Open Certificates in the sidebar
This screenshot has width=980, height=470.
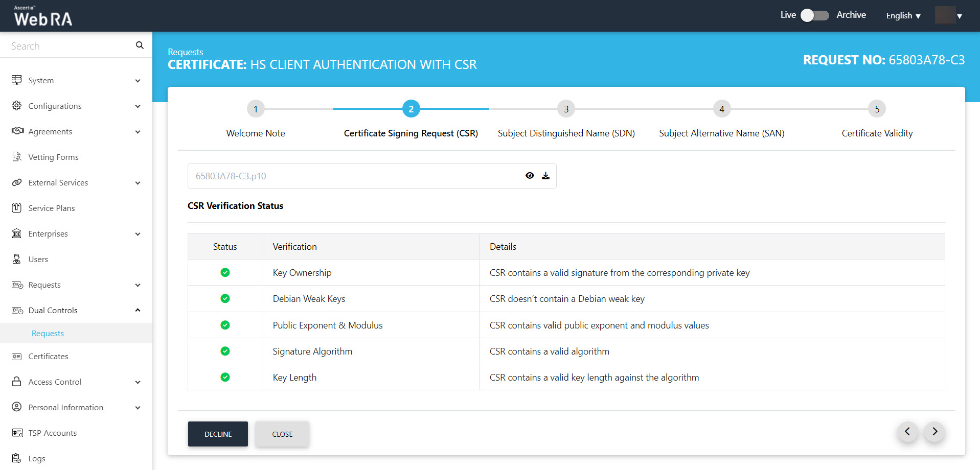(48, 357)
